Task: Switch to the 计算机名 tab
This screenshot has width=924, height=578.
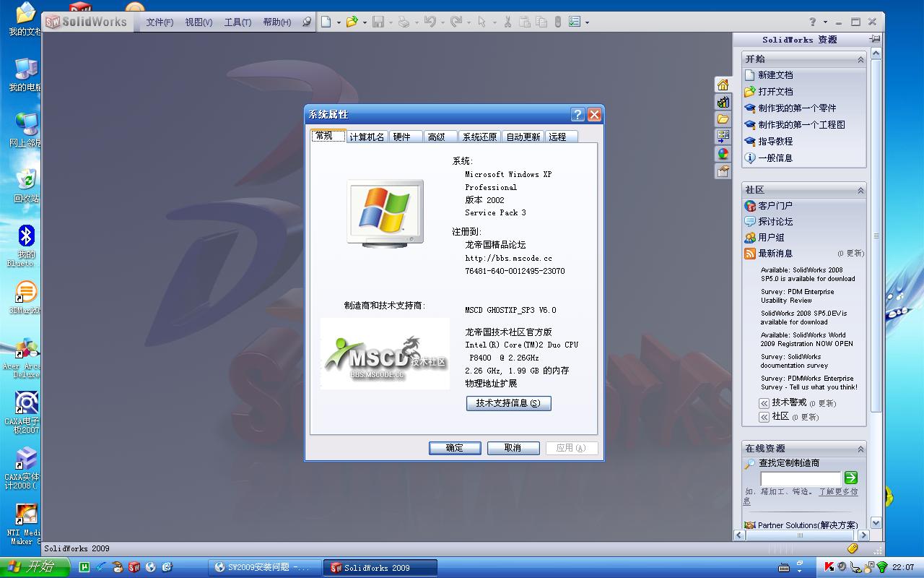Action: [367, 137]
